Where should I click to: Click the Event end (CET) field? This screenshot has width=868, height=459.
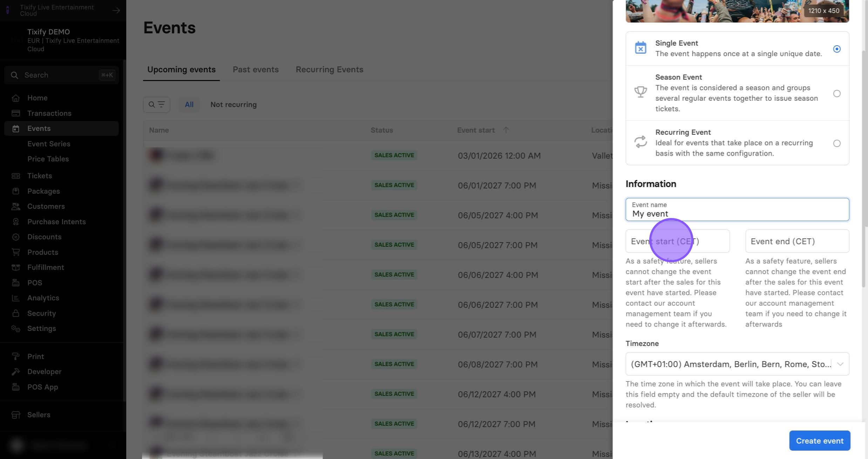[797, 241]
